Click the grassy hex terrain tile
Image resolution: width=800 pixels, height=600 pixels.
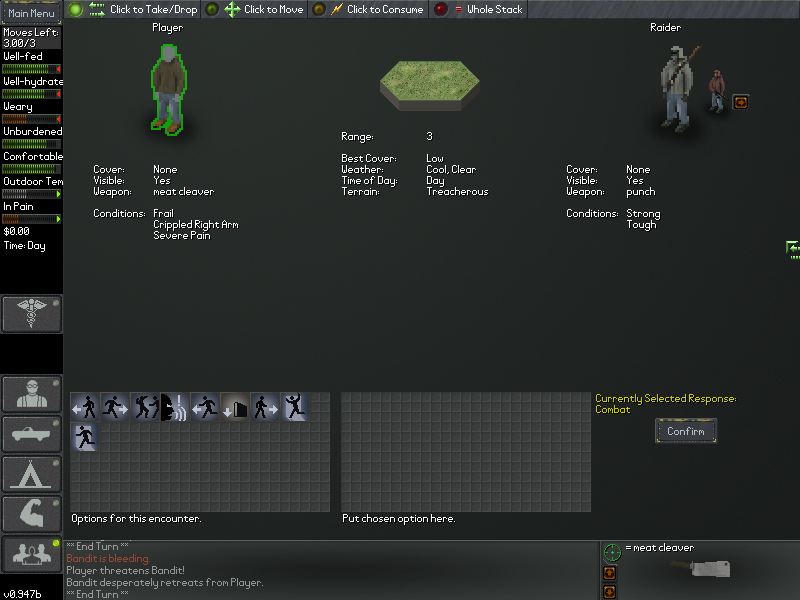coord(430,86)
